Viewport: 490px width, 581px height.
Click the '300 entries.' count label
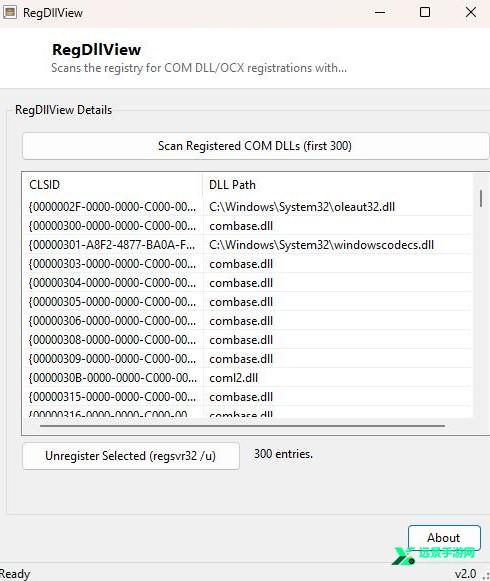283,454
